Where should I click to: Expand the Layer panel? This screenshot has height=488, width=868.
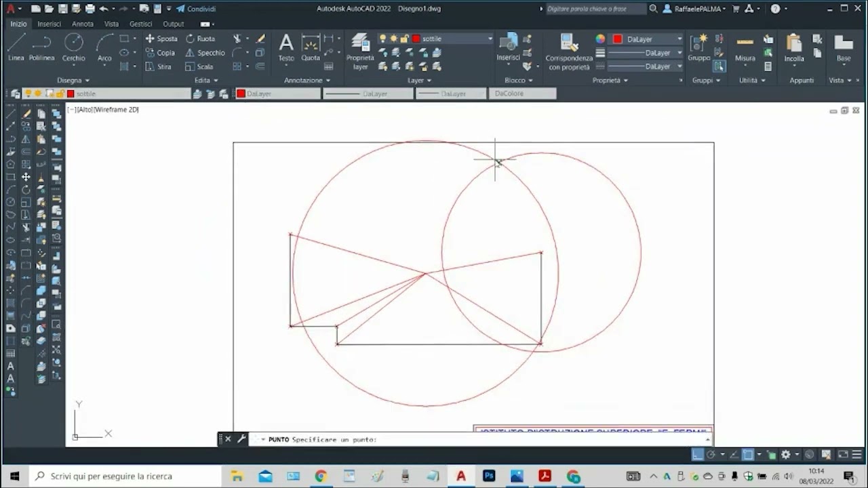pos(420,80)
